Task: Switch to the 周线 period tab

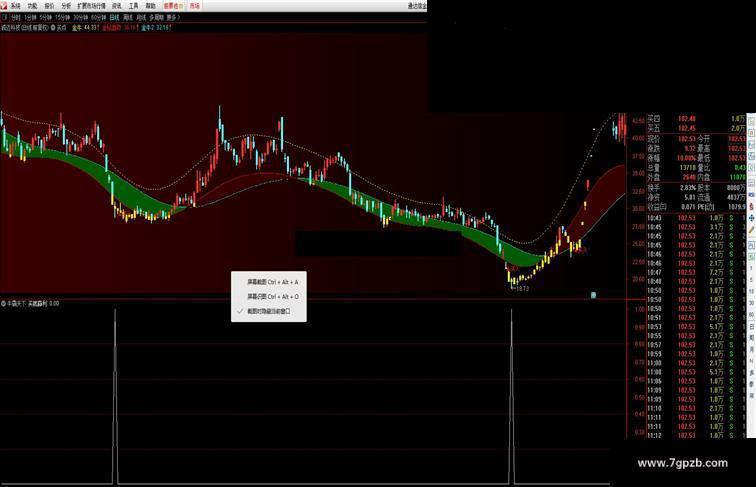Action: (x=128, y=17)
